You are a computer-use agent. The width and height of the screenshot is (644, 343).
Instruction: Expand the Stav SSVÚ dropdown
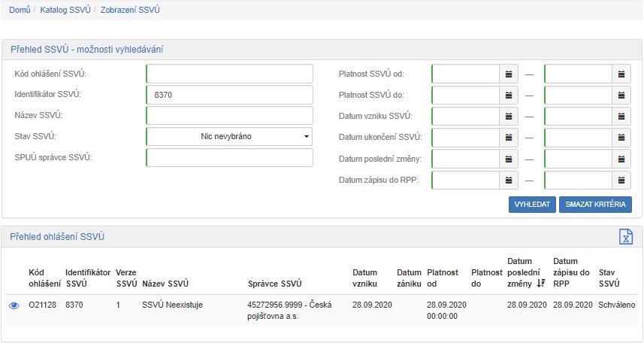[229, 137]
